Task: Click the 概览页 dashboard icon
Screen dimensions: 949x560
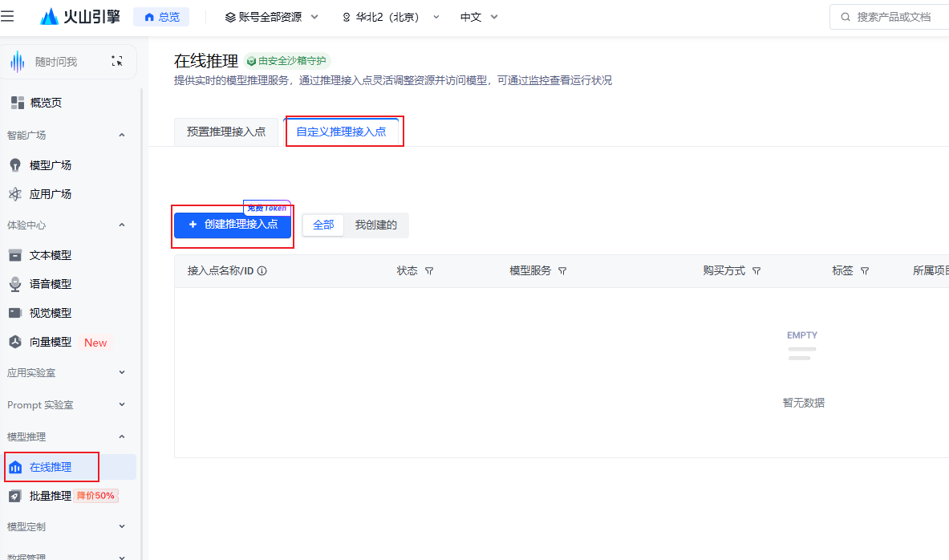Action: 17,103
